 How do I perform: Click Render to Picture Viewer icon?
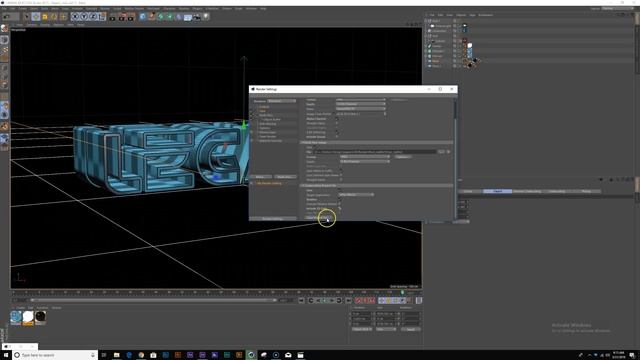(122, 17)
